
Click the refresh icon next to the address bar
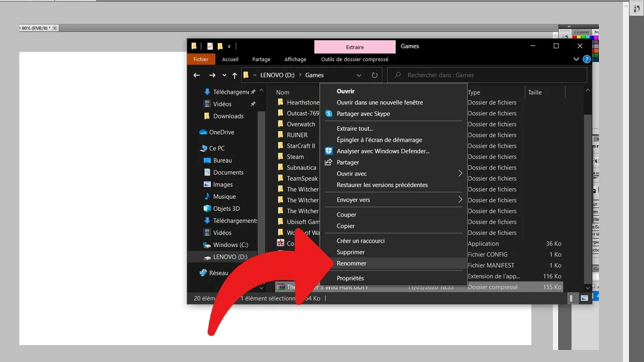[375, 75]
